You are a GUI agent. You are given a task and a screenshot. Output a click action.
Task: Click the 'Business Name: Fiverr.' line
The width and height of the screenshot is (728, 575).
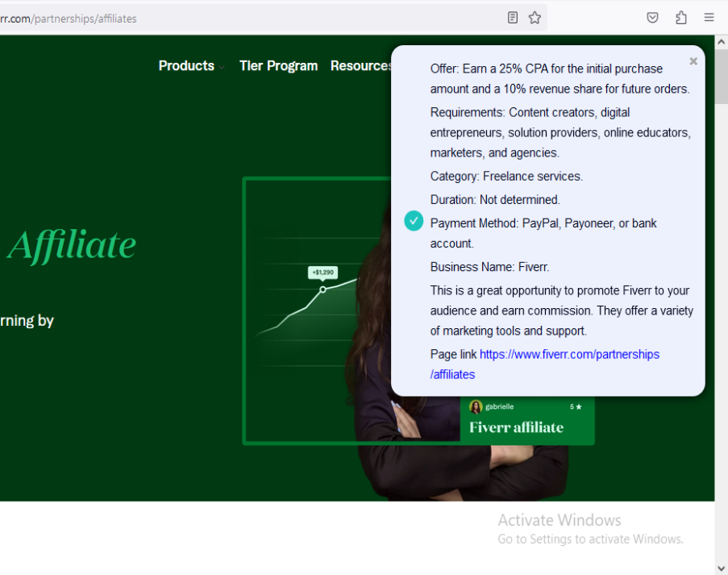[x=490, y=267]
